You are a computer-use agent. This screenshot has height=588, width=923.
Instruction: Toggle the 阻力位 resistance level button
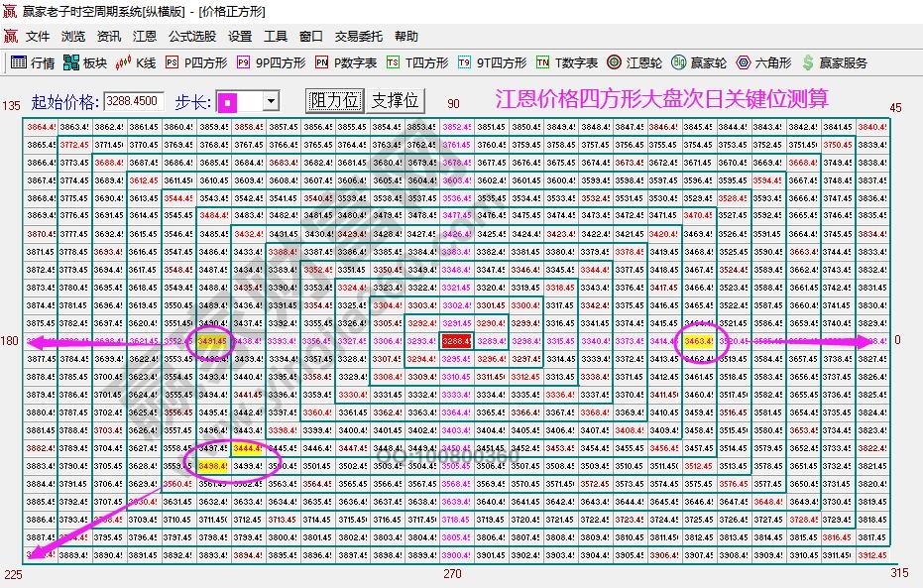[334, 100]
